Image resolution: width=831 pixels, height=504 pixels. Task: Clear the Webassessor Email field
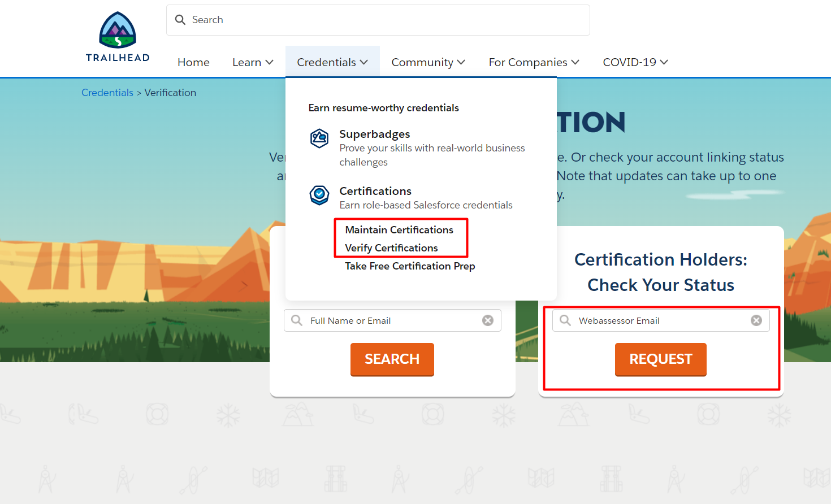pos(756,320)
